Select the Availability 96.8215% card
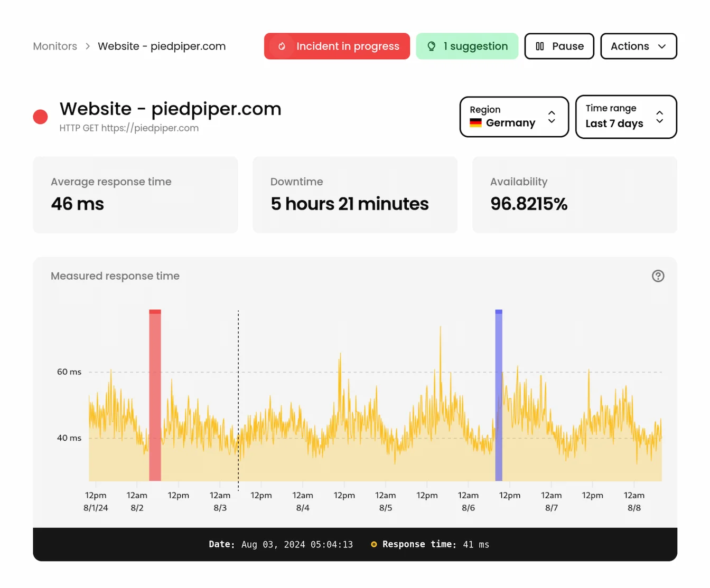The width and height of the screenshot is (710, 588). [575, 195]
